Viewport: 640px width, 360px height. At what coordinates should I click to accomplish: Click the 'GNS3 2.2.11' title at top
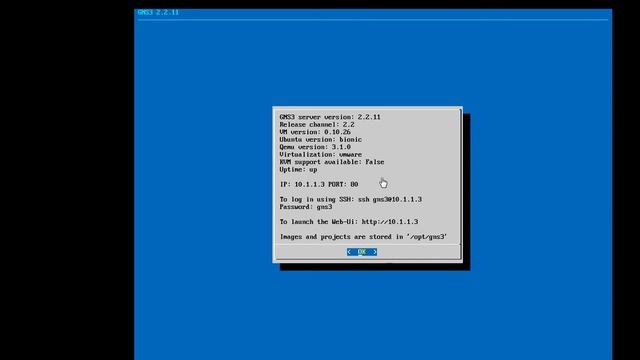(x=158, y=12)
